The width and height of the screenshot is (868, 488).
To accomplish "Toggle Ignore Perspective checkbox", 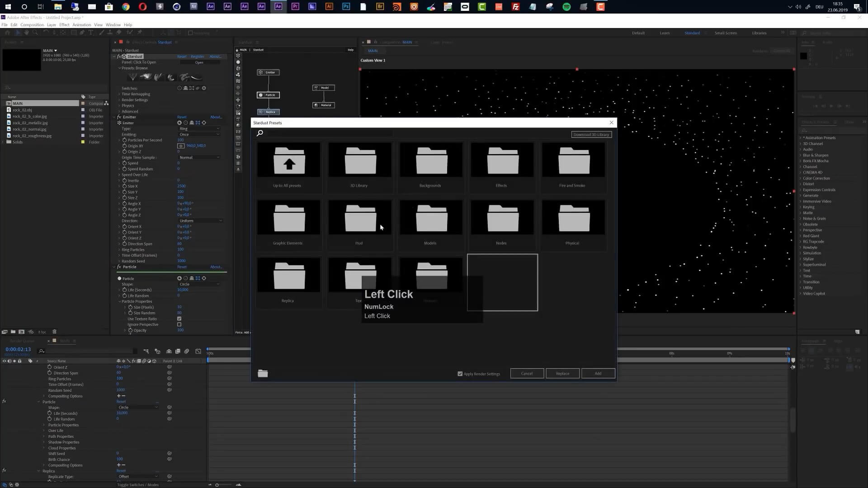I will click(x=179, y=324).
